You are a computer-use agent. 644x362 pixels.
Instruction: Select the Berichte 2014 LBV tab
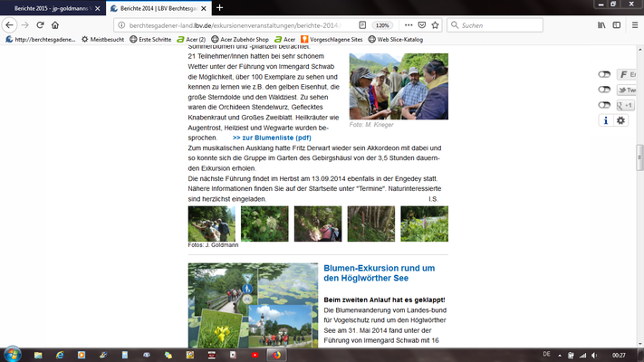[159, 8]
